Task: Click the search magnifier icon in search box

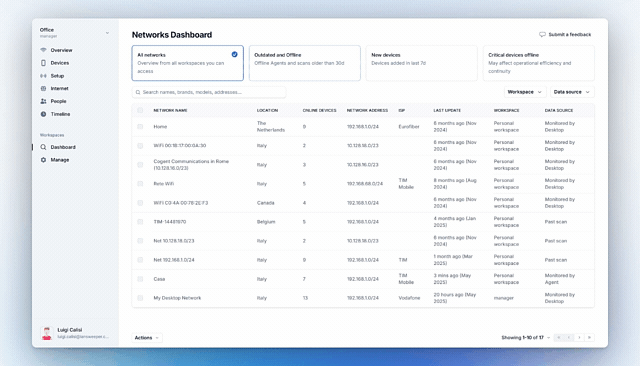Action: (138, 92)
